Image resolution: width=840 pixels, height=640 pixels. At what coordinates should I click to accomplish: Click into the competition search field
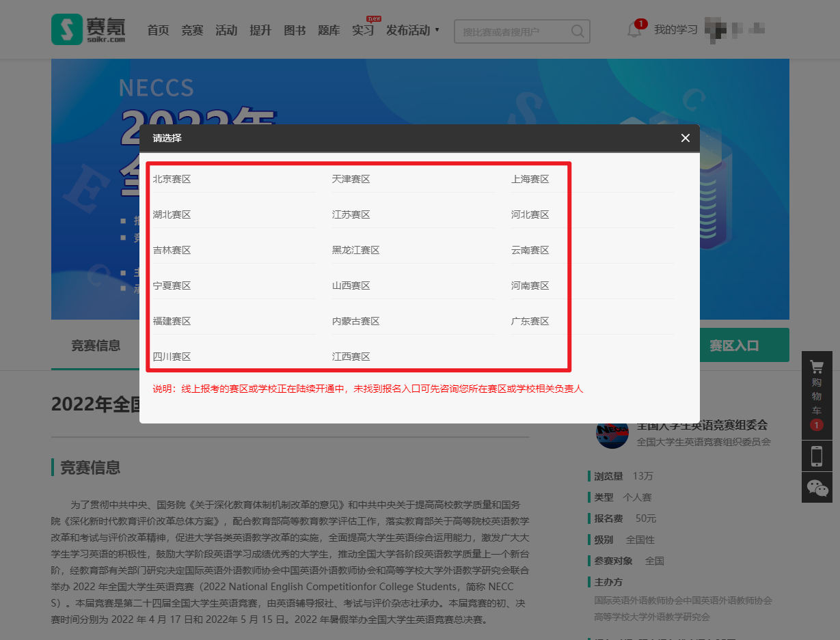coord(511,31)
